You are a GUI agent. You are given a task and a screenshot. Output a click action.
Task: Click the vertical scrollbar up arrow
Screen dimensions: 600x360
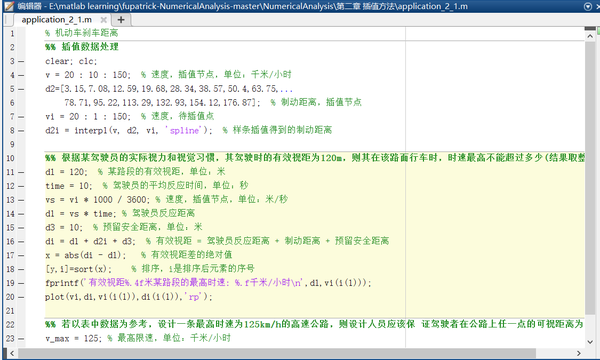point(590,36)
